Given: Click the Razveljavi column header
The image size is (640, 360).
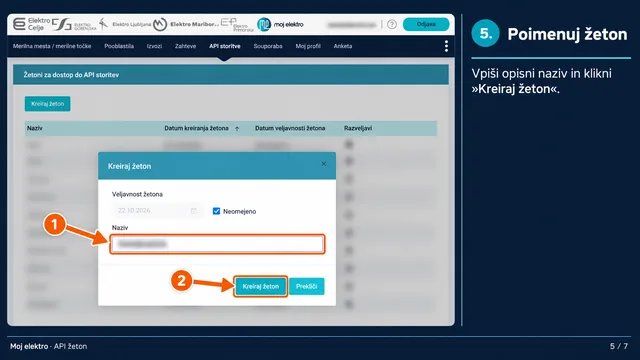Looking at the screenshot, I should coord(358,128).
